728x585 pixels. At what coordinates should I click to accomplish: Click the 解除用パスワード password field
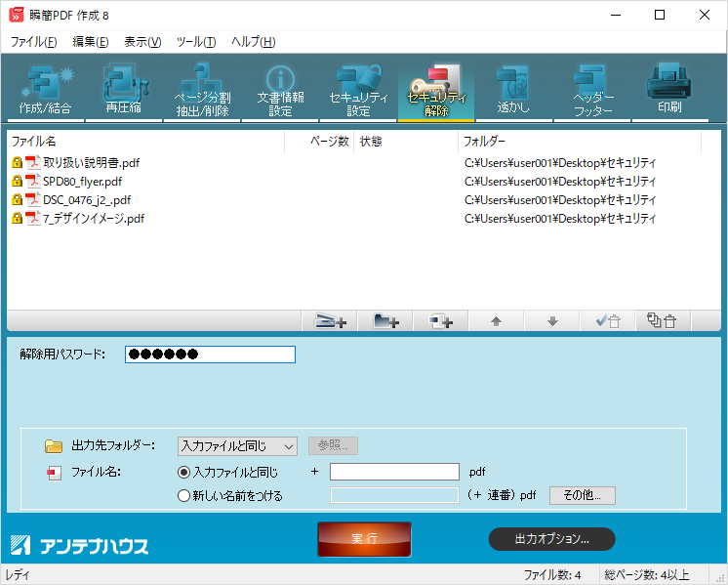click(x=210, y=355)
